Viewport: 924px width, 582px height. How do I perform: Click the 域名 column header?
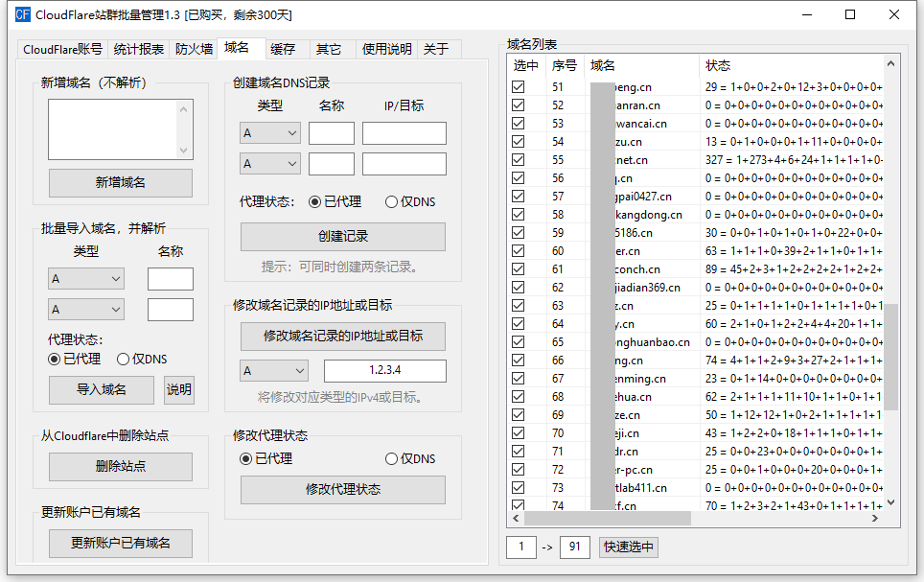[x=642, y=65]
